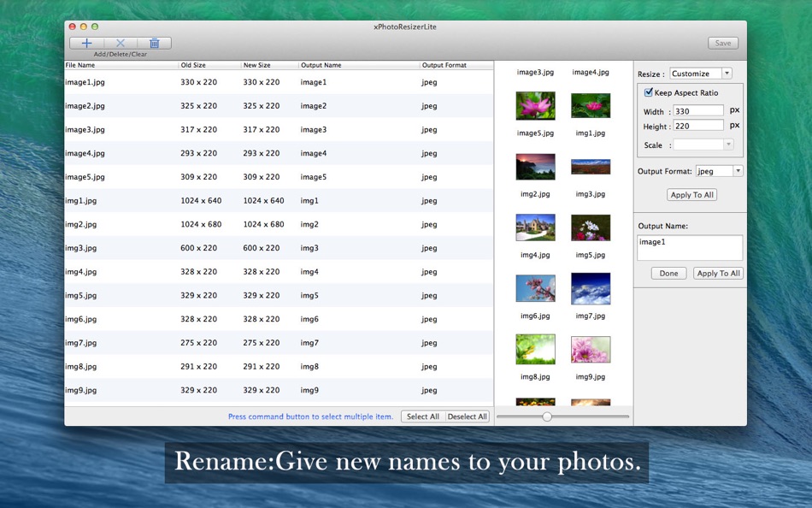Select the img1.jpg thumbnail
Screen dimensions: 812x508
591,167
